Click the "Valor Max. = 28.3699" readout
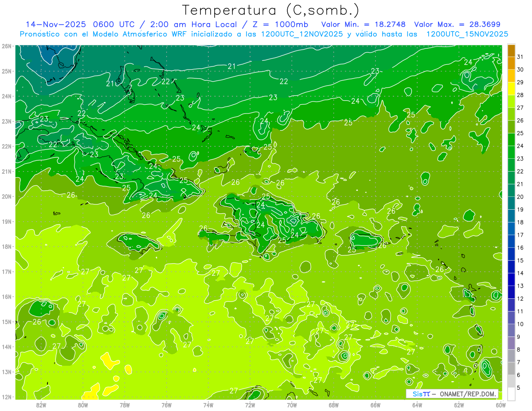 click(x=457, y=24)
